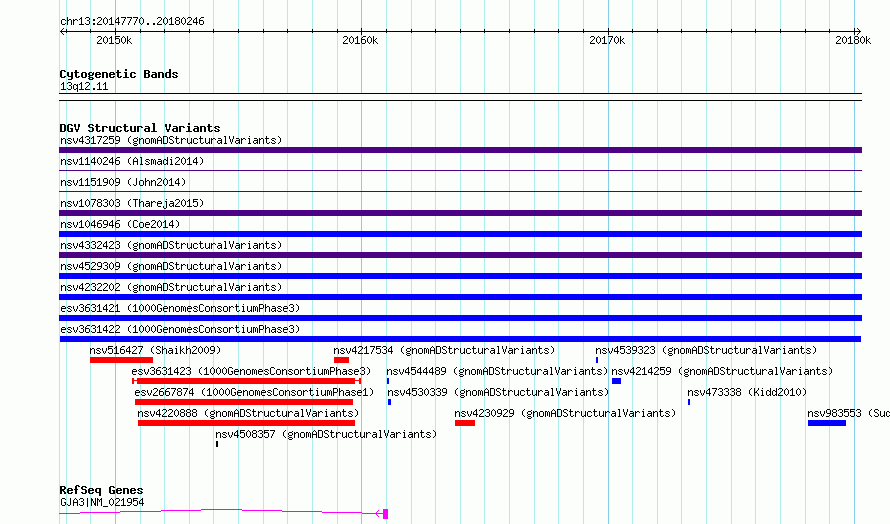Select the nsv516427 red variant bar
The image size is (890, 524).
tap(121, 360)
